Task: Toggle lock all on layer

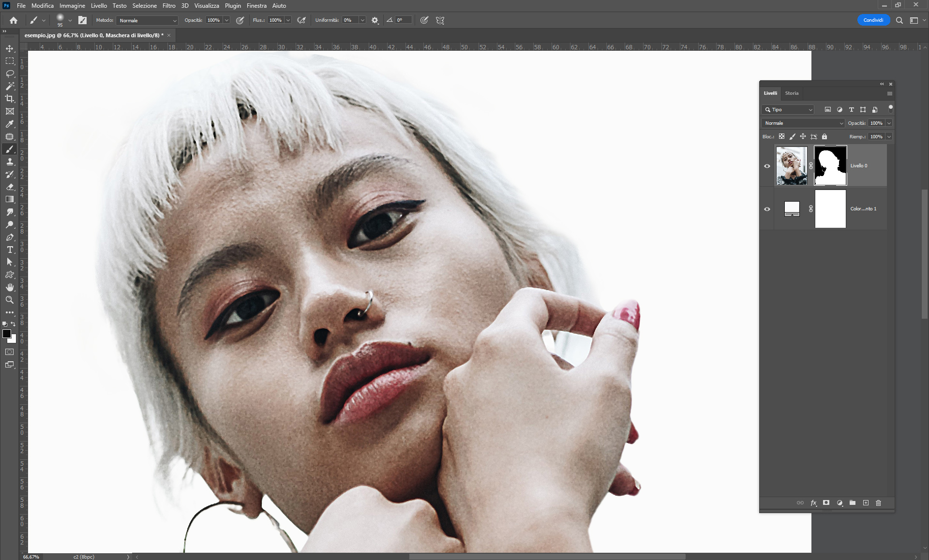Action: 824,137
